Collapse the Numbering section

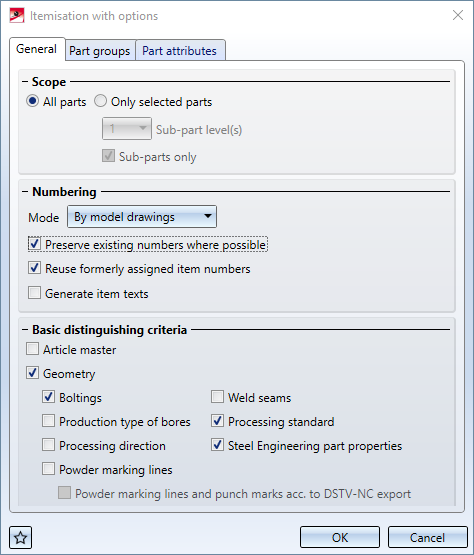25,192
